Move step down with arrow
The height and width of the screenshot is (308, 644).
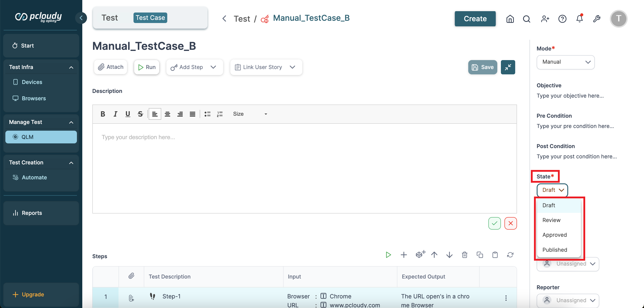pos(449,255)
